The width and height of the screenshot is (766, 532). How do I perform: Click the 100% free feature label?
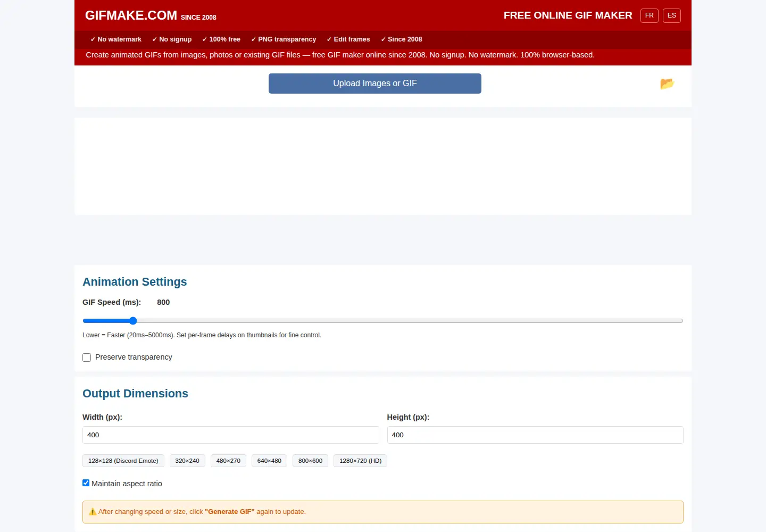point(221,39)
